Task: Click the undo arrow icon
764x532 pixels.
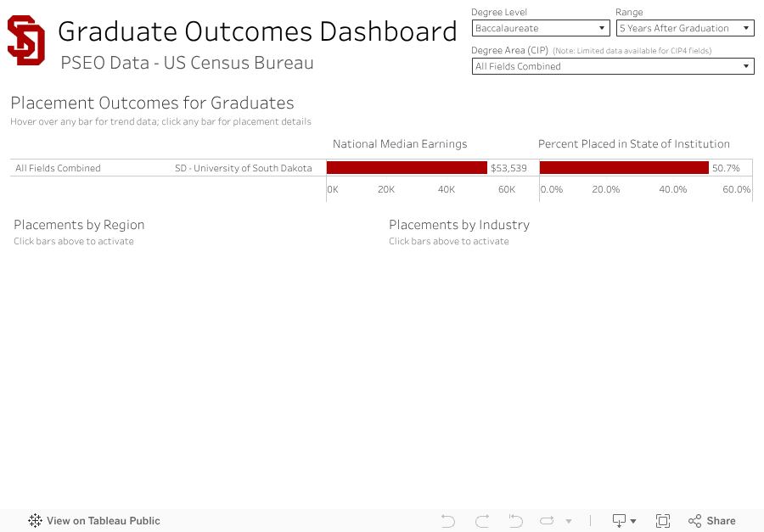Action: [448, 521]
